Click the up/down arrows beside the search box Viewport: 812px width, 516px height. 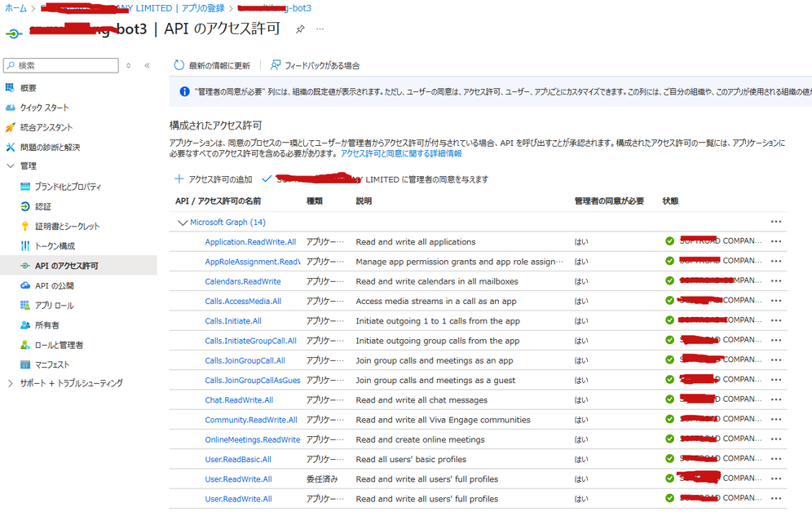click(x=129, y=65)
